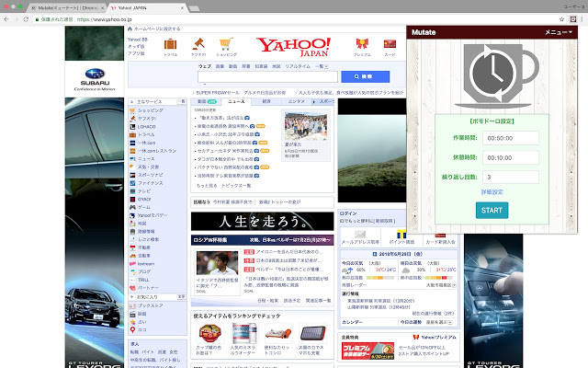The height and width of the screenshot is (368, 588).
Task: Edit the break time field 00:10:00
Action: click(511, 157)
